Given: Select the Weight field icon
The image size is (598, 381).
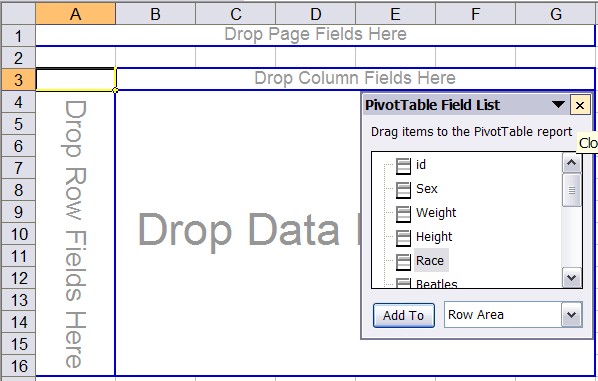Looking at the screenshot, I should [403, 214].
